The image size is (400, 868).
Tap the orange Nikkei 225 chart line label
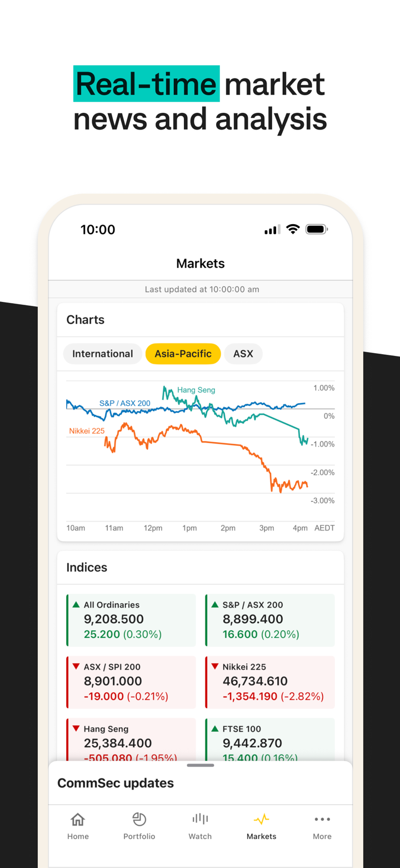87,431
